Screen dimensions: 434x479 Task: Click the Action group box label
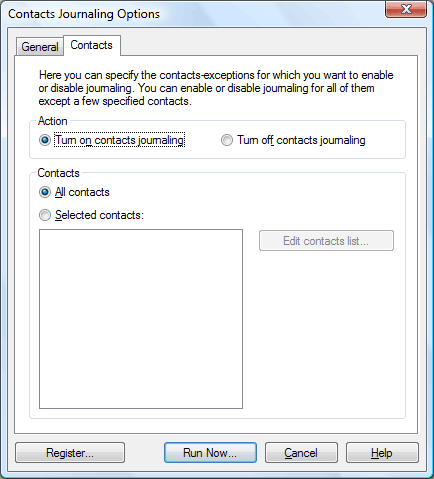point(53,121)
